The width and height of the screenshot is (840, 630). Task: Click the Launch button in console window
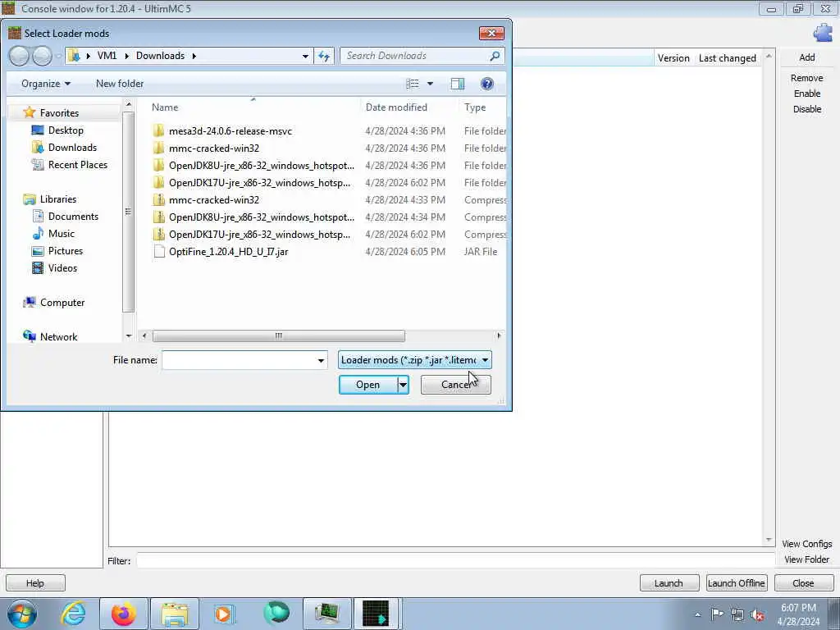669,583
